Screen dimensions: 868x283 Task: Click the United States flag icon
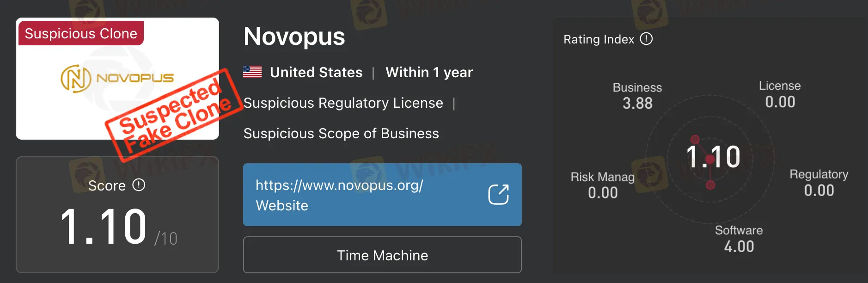(x=252, y=72)
